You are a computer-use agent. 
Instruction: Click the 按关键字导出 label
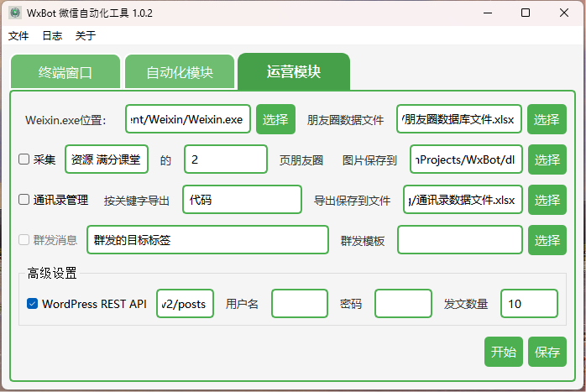point(136,201)
